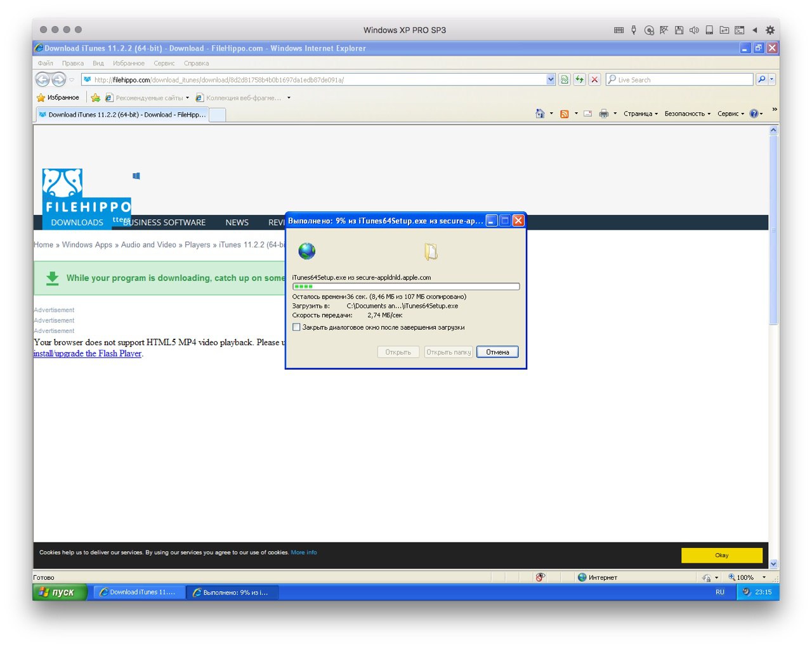Open the NEWS site navigation item

point(237,223)
